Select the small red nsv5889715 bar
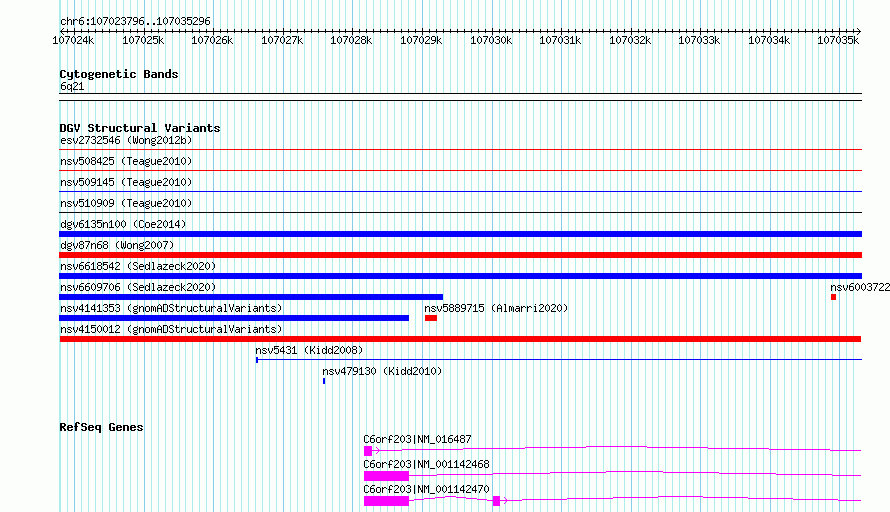Viewport: 890px width, 512px height. tap(431, 318)
